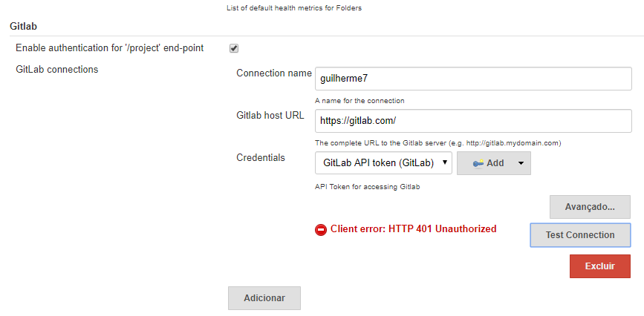Click 'List of default health metrics for Folders' text
The width and height of the screenshot is (644, 316).
tap(294, 8)
